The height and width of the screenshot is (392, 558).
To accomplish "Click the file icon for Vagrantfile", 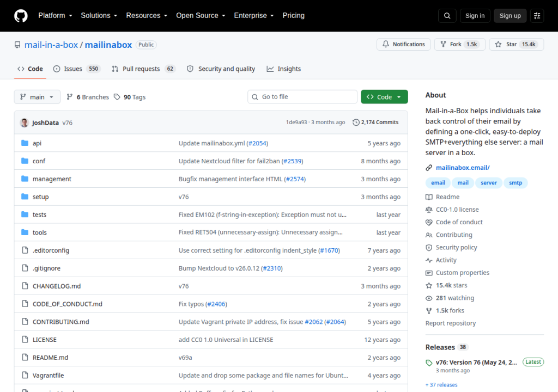I will 25,375.
